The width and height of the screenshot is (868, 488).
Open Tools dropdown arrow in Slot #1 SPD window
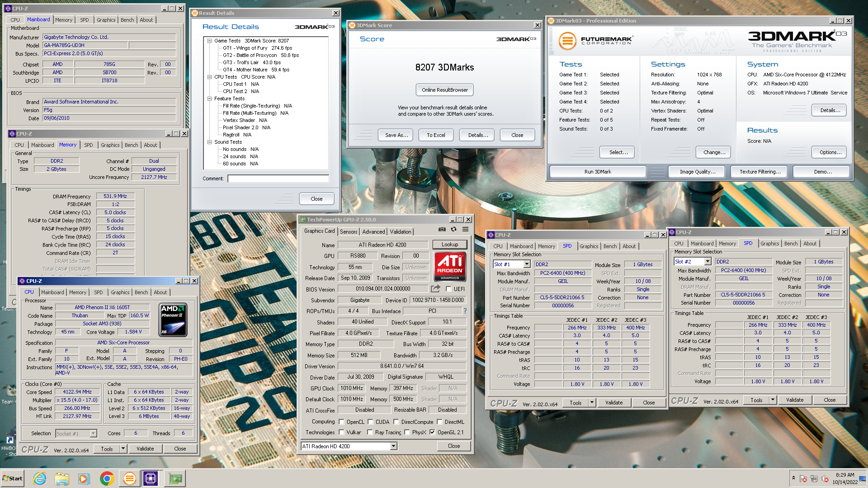click(592, 403)
